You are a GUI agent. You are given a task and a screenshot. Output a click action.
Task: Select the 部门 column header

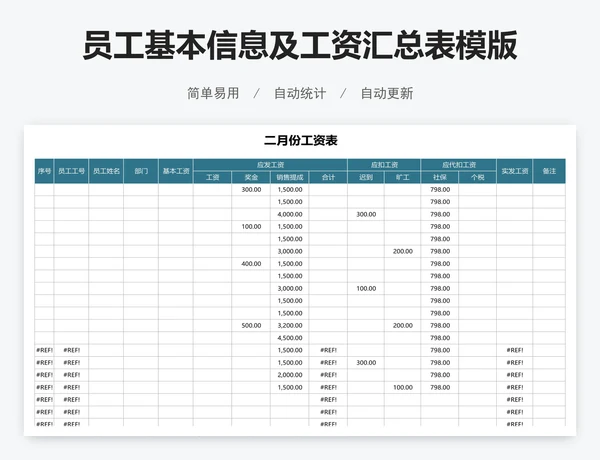tap(141, 171)
